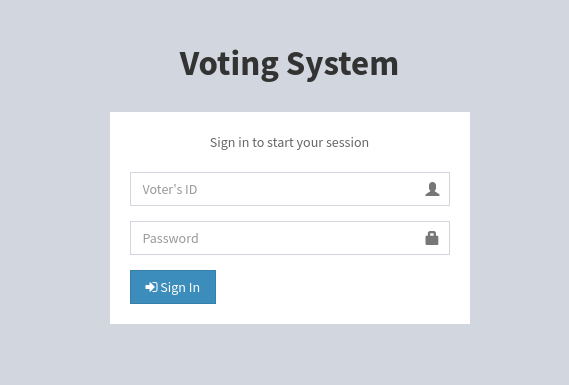Click the 'Sign in to start your session' text

pyautogui.click(x=289, y=143)
